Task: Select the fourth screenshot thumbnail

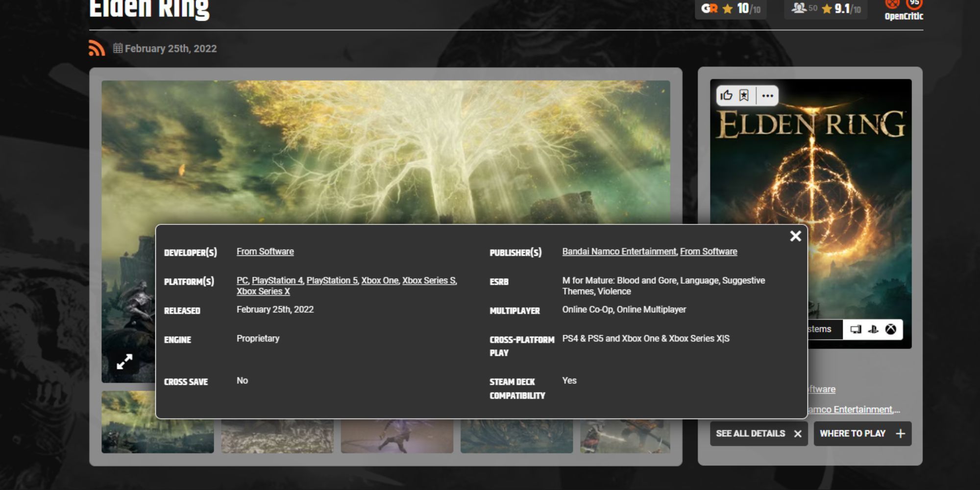Action: click(x=516, y=436)
